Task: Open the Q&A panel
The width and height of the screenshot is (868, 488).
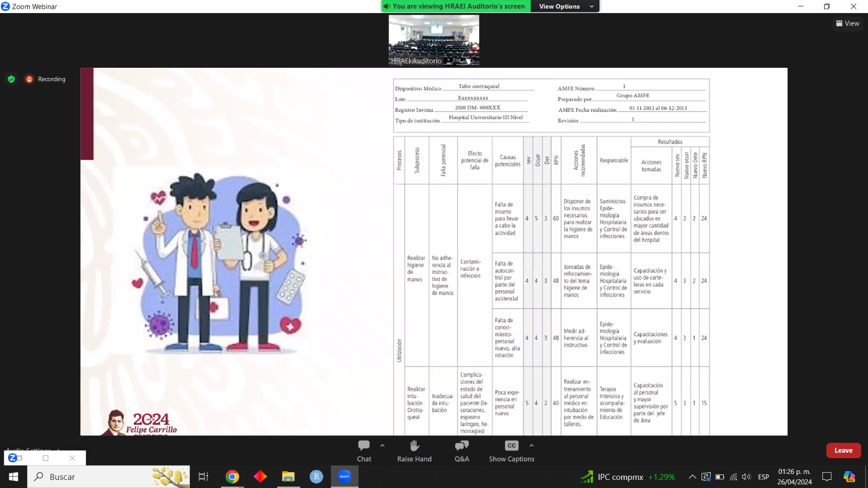Action: 462,451
